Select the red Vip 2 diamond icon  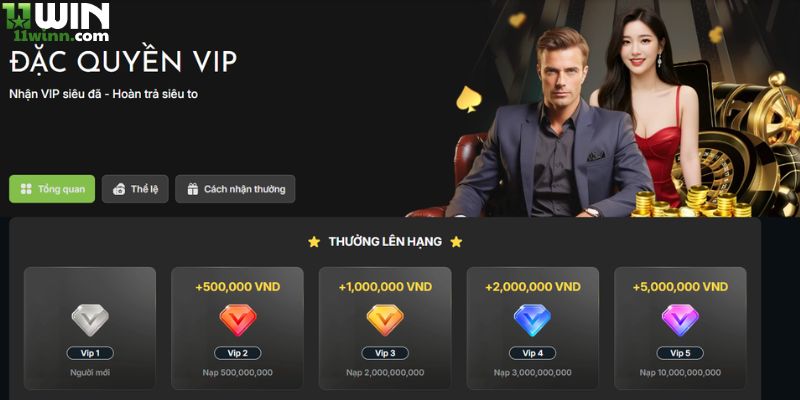238,320
